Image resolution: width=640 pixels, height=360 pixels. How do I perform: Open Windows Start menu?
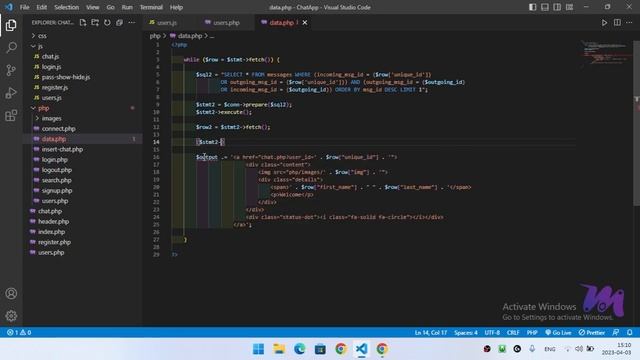(x=258, y=349)
